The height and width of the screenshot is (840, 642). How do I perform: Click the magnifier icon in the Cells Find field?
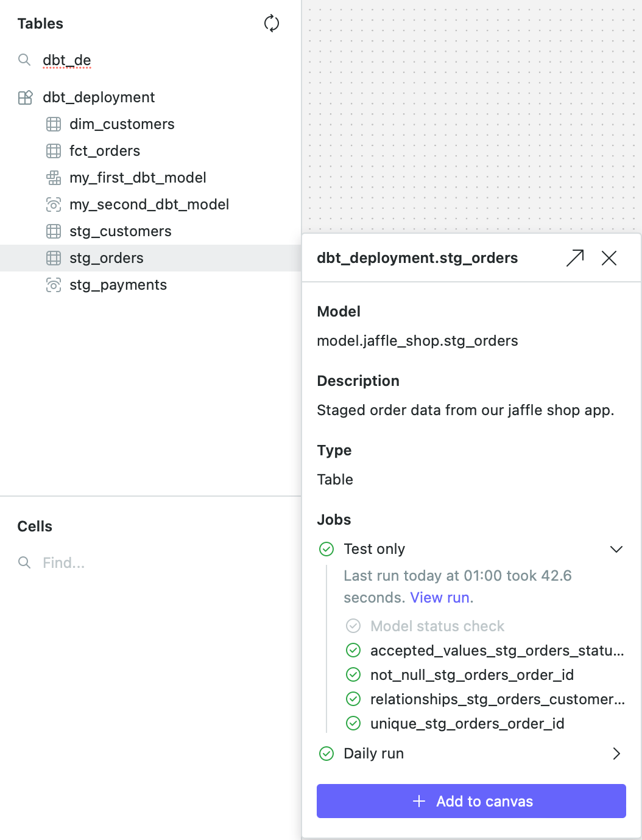24,562
